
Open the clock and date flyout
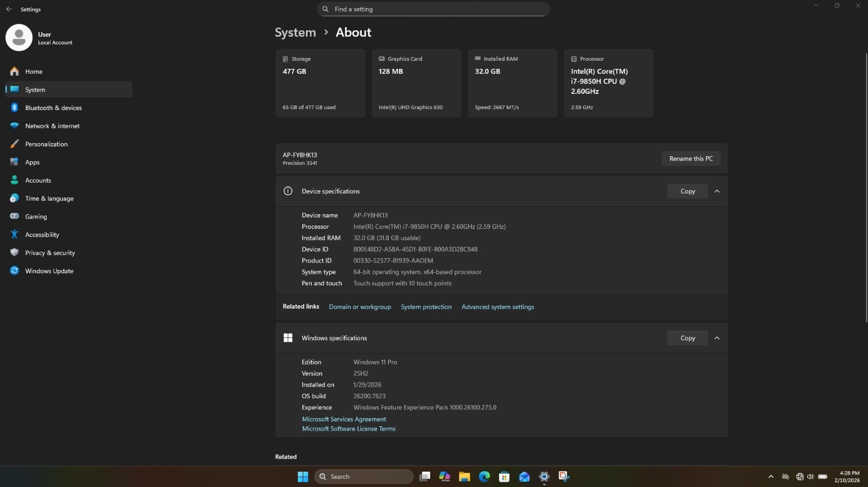pos(847,477)
